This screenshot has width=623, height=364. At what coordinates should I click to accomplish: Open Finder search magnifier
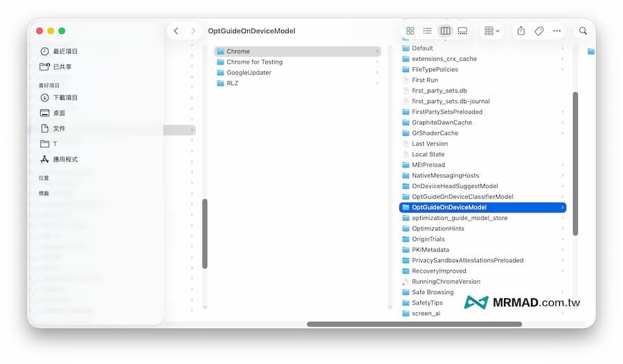583,30
